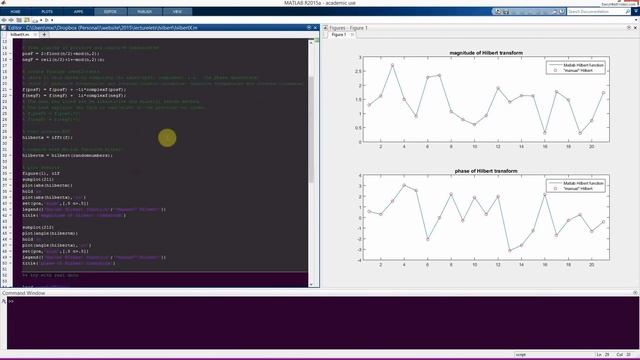Click the line 'plot(abs(hilbertm))'

pyautogui.click(x=47, y=185)
